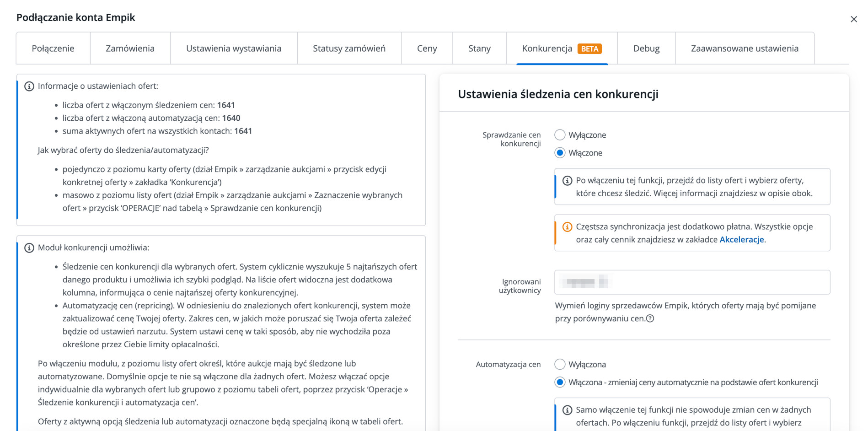Select Wyłączone for Sprawdzanie cen konkurencji
The width and height of the screenshot is (868, 431).
tap(560, 135)
